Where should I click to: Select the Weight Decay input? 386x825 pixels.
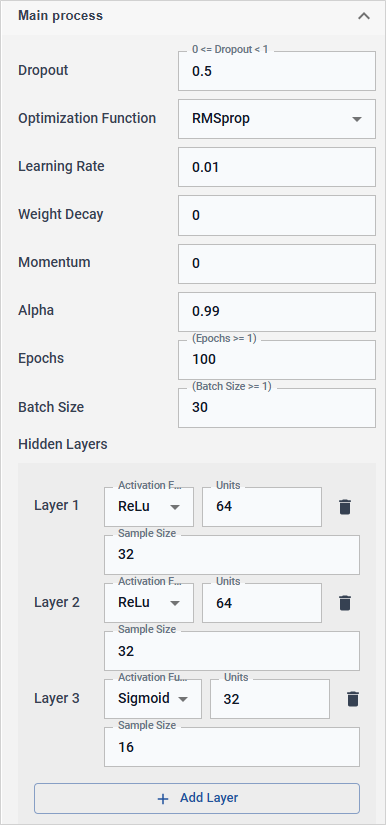277,216
